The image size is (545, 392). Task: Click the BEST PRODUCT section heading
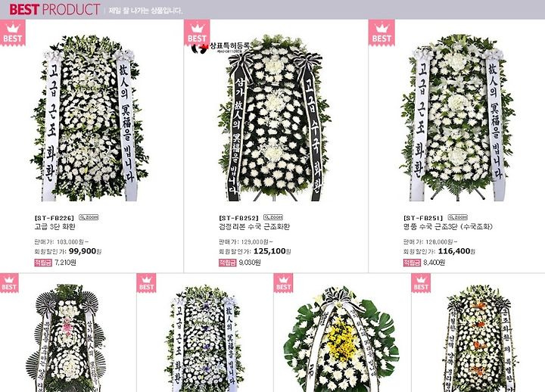pyautogui.click(x=54, y=9)
